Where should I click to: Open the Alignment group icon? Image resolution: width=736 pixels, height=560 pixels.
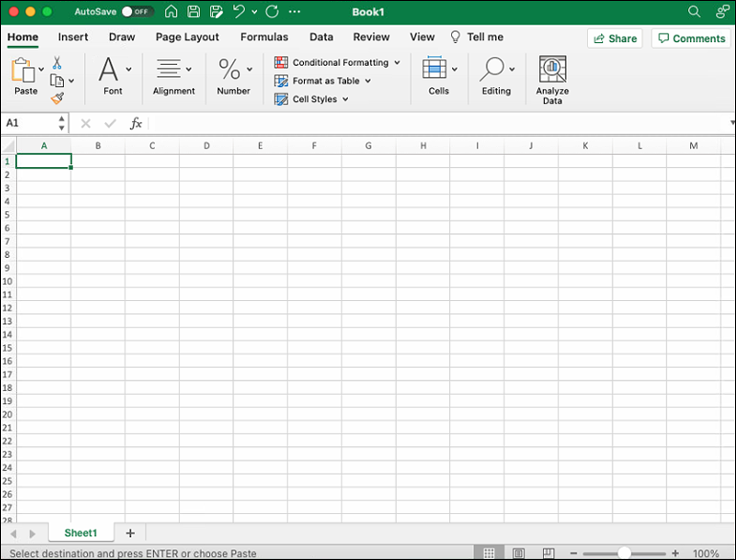tap(168, 69)
